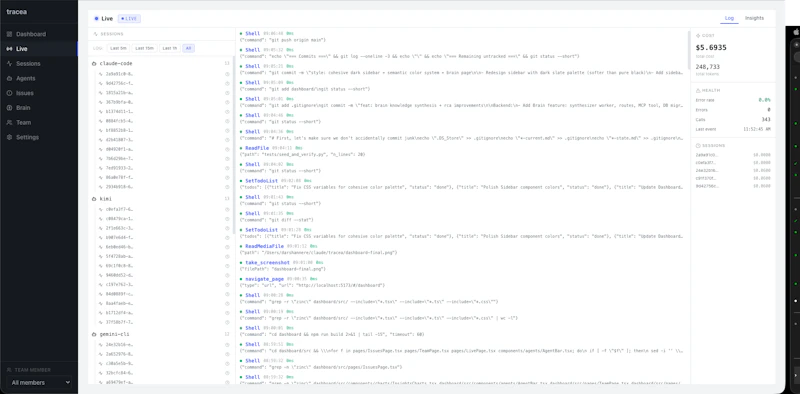This screenshot has width=800, height=394.
Task: Open the All members dropdown
Action: pyautogui.click(x=39, y=382)
